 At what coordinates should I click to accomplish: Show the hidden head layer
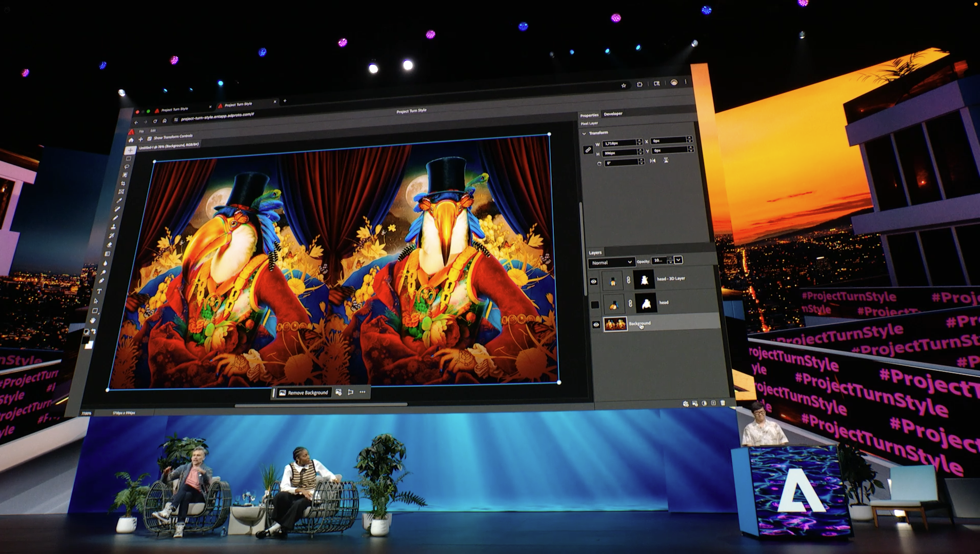click(595, 305)
